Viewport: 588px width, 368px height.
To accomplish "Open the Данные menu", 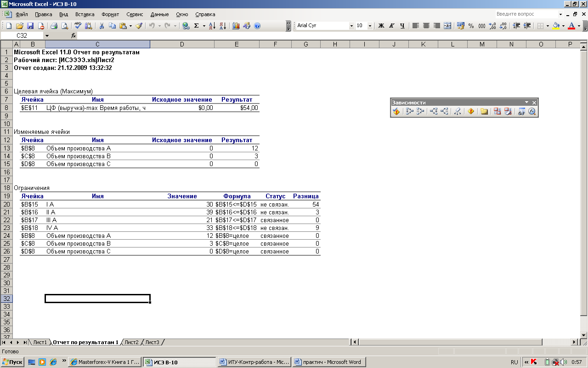I will [x=159, y=14].
